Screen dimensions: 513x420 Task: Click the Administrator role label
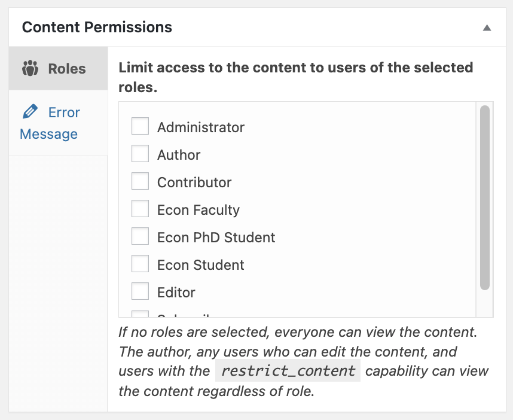(201, 127)
